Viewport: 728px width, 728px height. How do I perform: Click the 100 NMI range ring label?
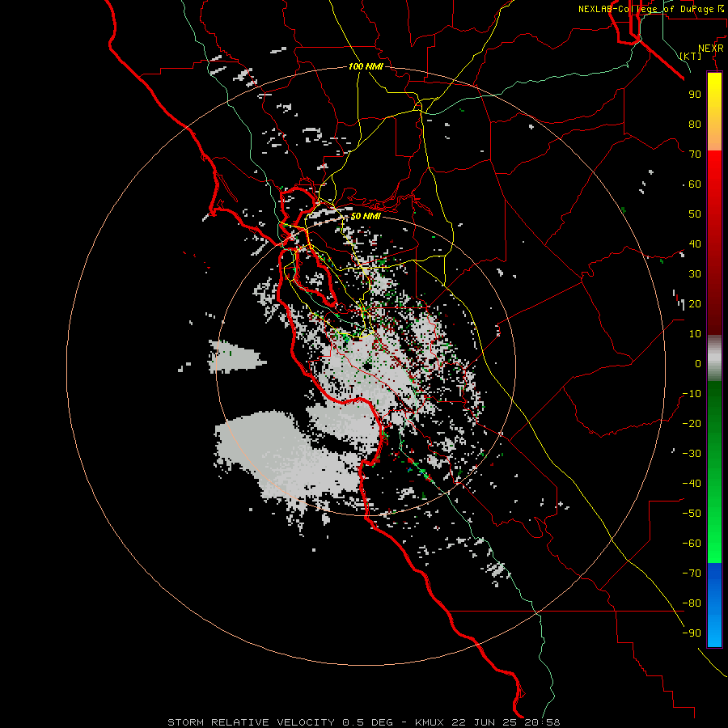click(366, 66)
